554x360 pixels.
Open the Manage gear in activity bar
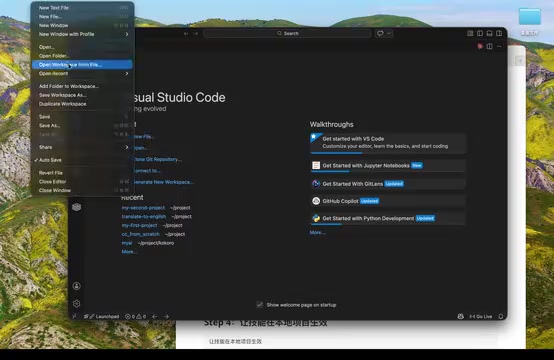[x=77, y=303]
